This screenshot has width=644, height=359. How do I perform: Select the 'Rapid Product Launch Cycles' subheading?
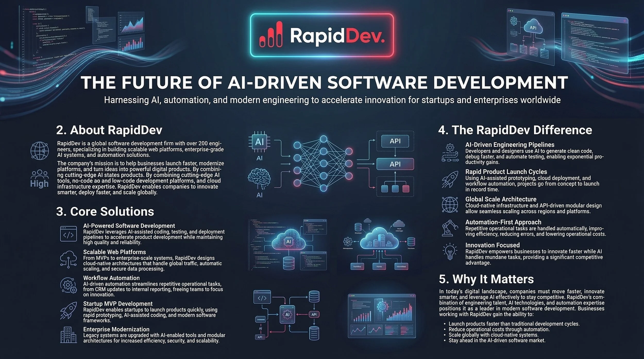pyautogui.click(x=506, y=172)
